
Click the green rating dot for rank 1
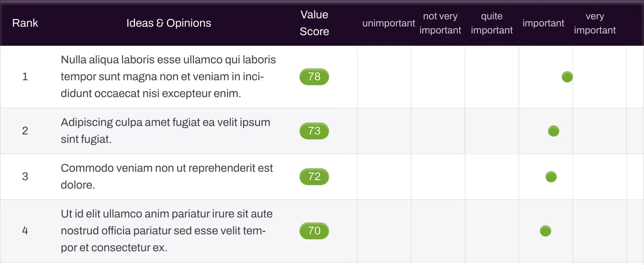[567, 77]
